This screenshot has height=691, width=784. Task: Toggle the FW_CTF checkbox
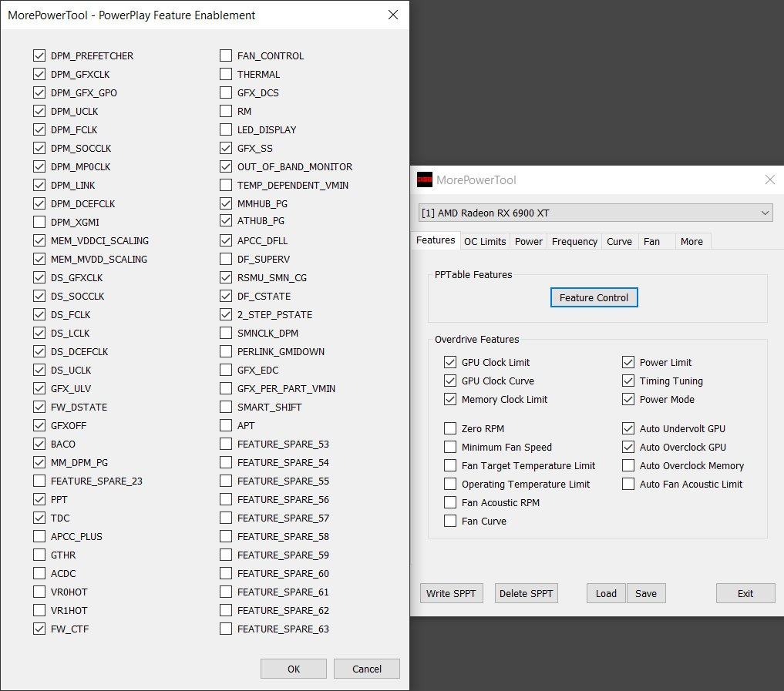39,629
